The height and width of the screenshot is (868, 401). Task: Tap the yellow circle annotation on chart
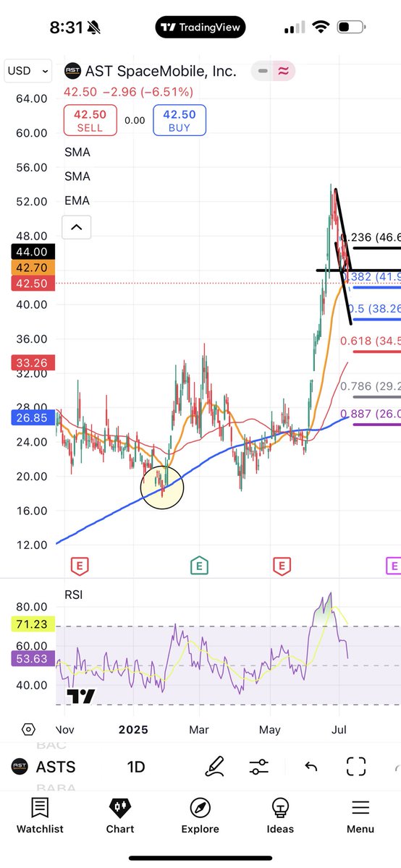[x=162, y=487]
